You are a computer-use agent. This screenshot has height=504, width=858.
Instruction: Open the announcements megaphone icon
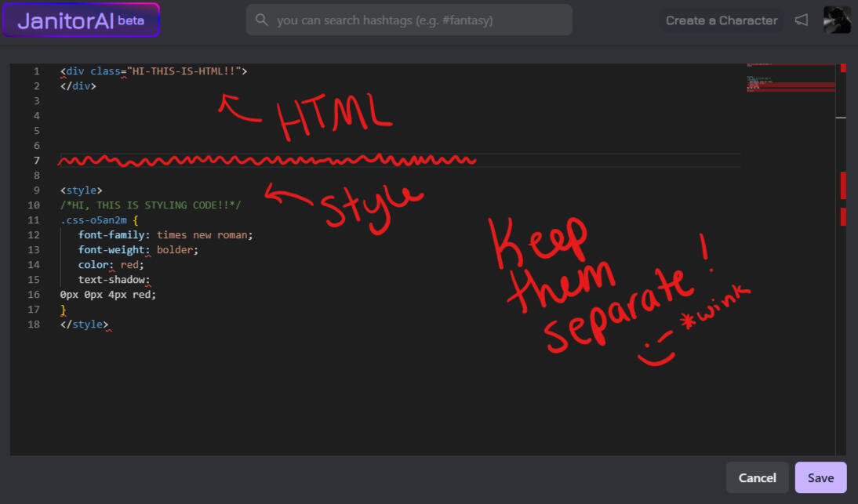802,20
